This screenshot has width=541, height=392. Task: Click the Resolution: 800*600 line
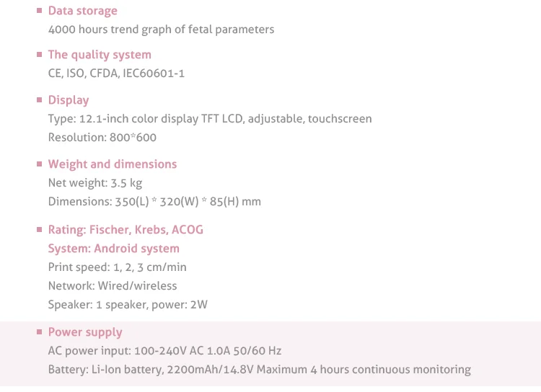coord(102,137)
